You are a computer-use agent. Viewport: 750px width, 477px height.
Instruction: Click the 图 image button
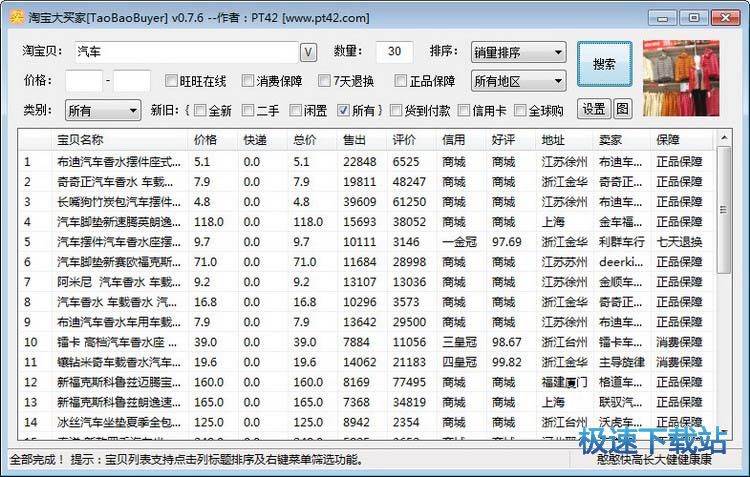[x=622, y=109]
